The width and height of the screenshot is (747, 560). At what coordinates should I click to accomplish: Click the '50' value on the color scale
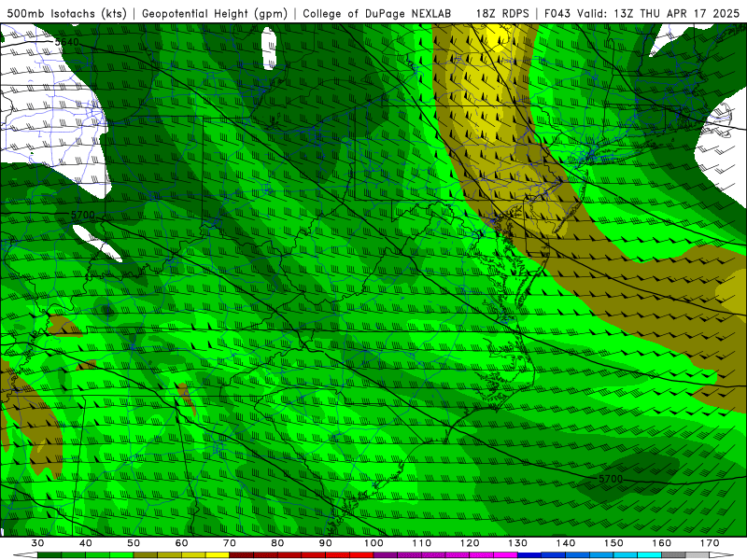pyautogui.click(x=134, y=543)
